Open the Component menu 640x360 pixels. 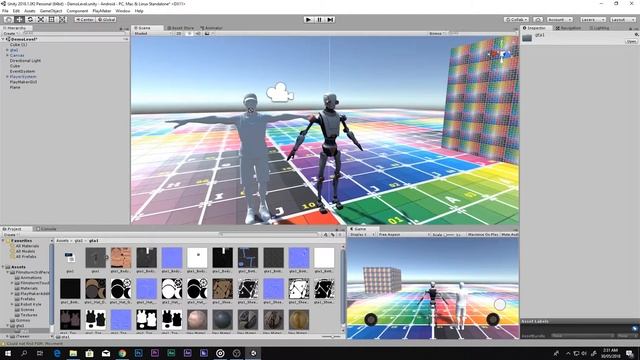77,11
